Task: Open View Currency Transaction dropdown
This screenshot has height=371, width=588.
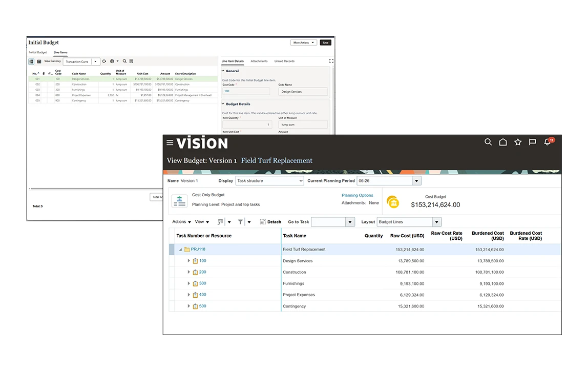Action: (x=81, y=61)
